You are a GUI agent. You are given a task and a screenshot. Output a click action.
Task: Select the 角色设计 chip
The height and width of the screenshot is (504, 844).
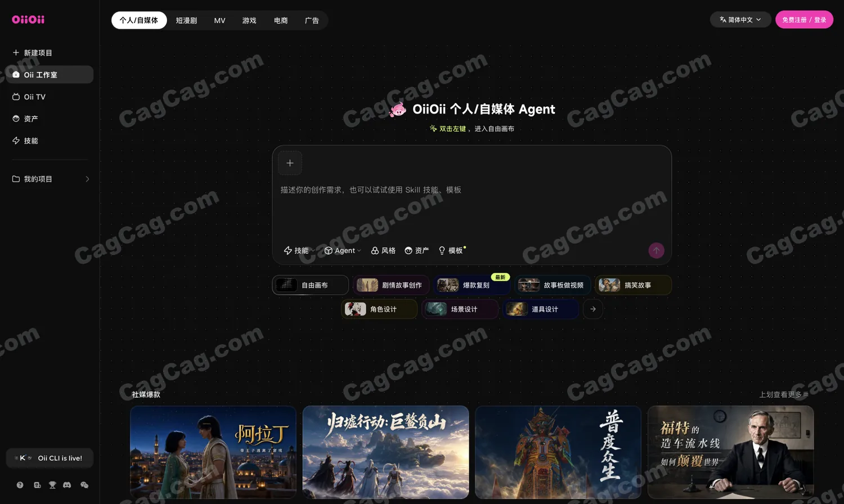click(x=379, y=309)
